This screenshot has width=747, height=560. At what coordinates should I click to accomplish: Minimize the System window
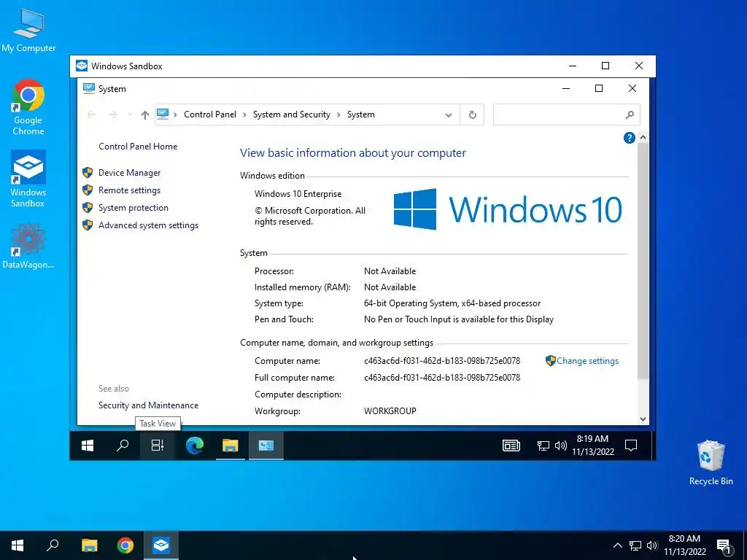[566, 88]
